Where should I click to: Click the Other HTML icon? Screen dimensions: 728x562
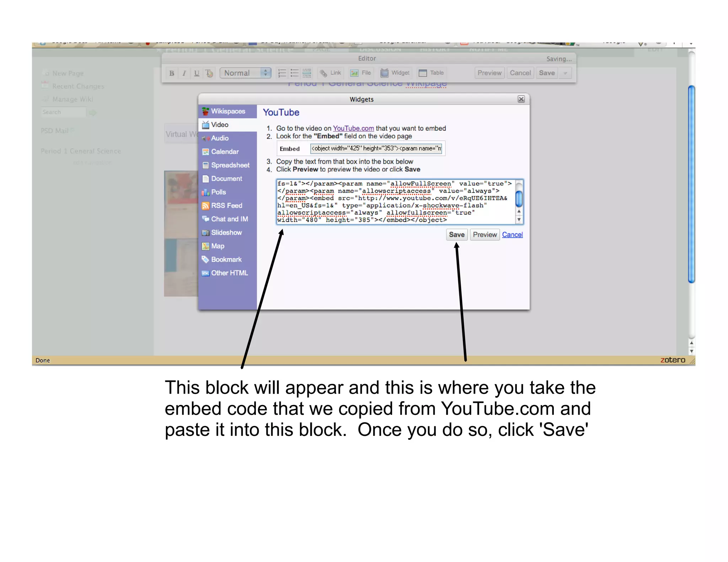[205, 273]
